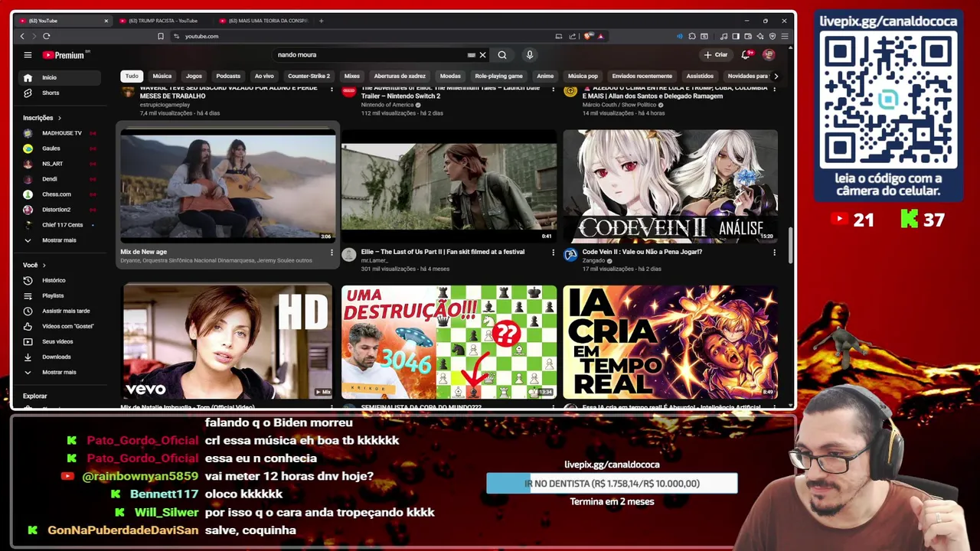This screenshot has height=551, width=980.
Task: Switch to MAIS UMA TEORIA DA CONSPI tab
Action: (x=263, y=21)
